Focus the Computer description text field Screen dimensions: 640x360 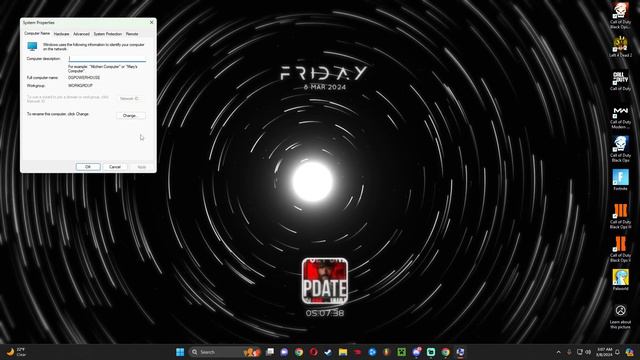[x=107, y=59]
